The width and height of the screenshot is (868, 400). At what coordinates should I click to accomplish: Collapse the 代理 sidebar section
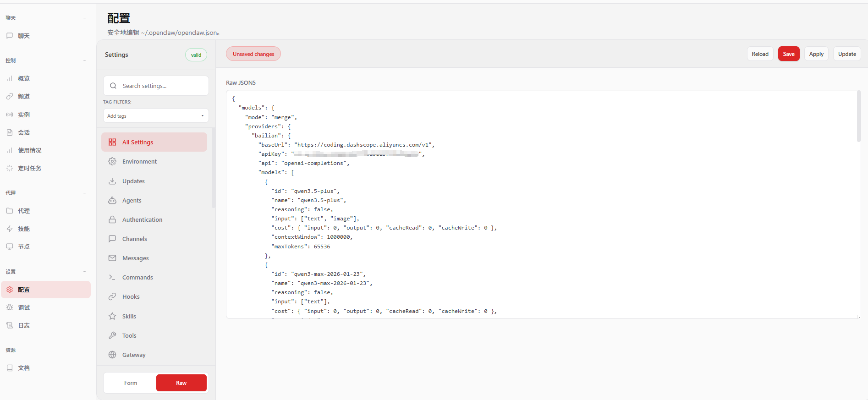[x=85, y=193]
